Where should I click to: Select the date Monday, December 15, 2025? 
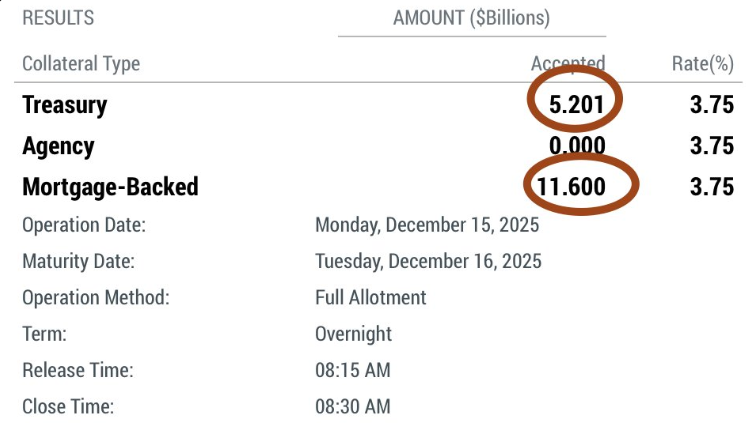click(x=427, y=225)
